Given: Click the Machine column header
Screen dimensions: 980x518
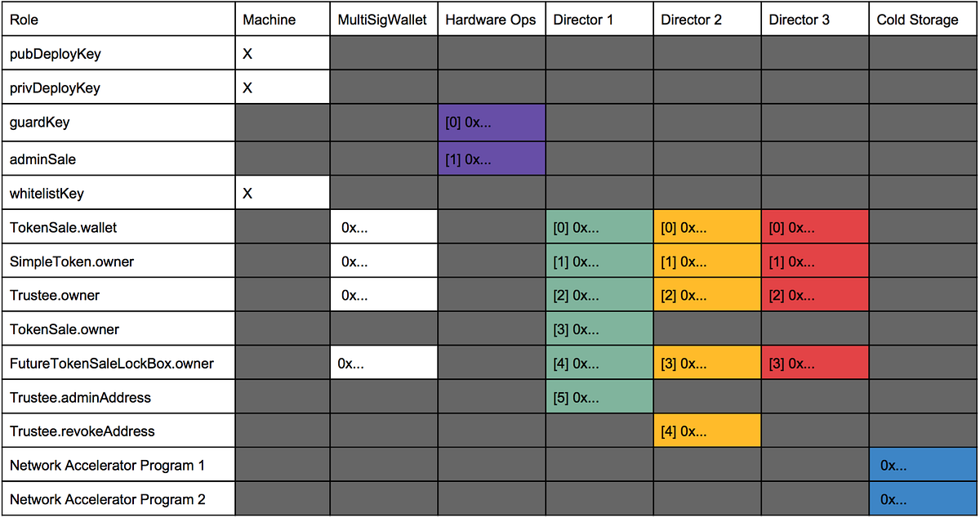Looking at the screenshot, I should (269, 20).
